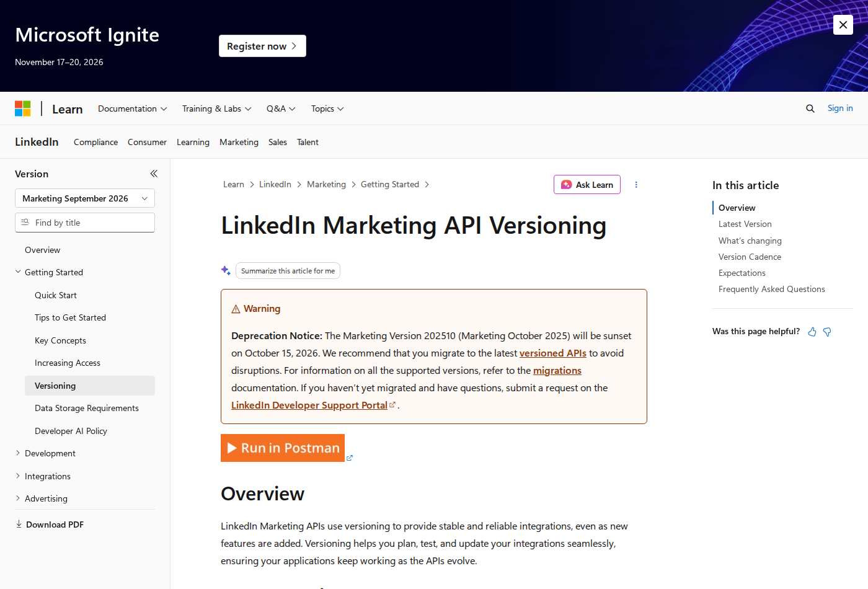Jump to Latest Version section
Image resolution: width=868 pixels, height=589 pixels.
[x=745, y=224]
